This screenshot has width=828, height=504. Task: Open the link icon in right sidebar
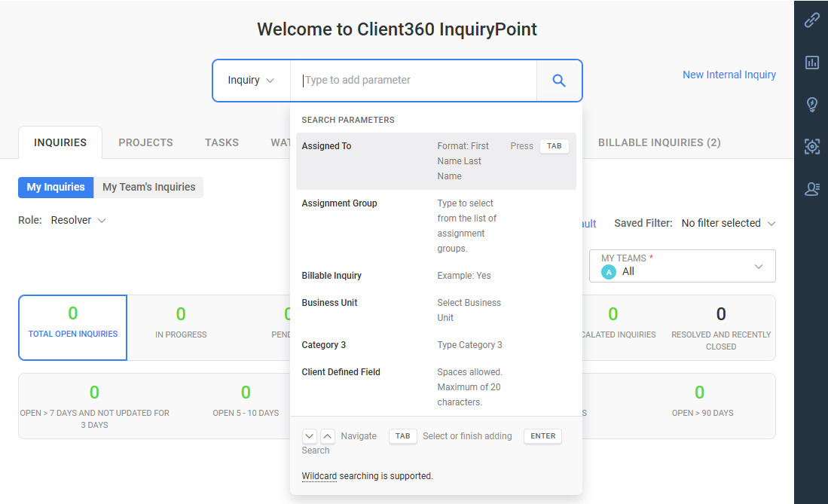coord(811,20)
